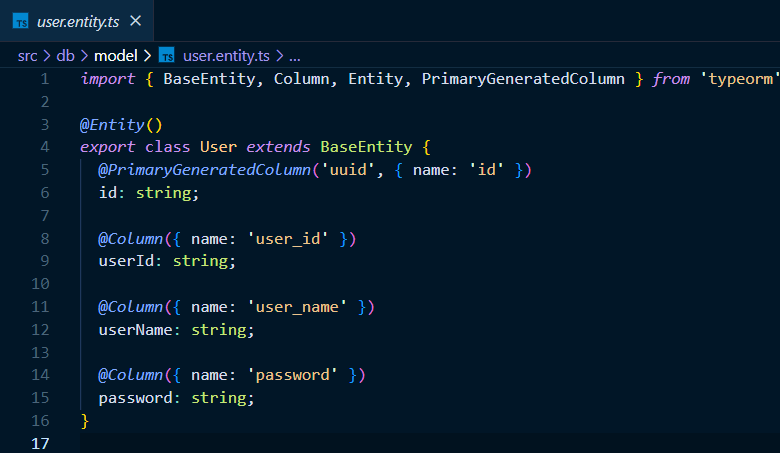
Task: Click 'string' type on line 9
Action: point(200,261)
